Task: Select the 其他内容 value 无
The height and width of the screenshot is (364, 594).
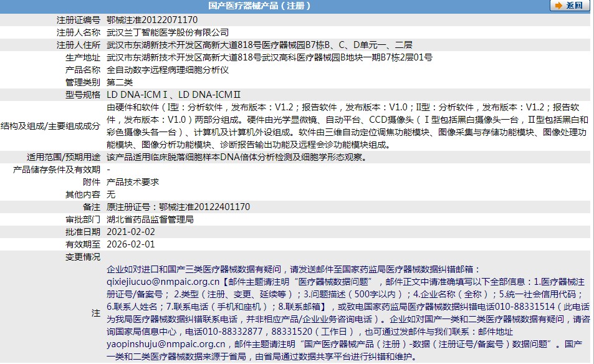Action: click(x=110, y=194)
